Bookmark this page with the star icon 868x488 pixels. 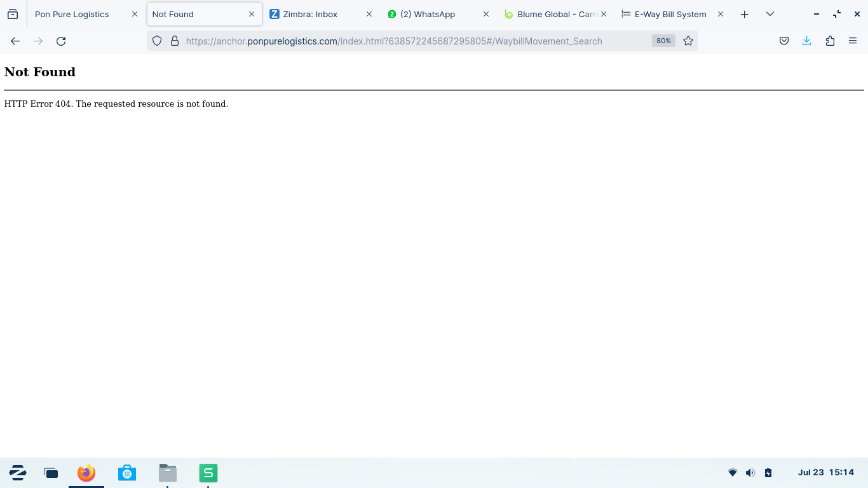pyautogui.click(x=688, y=41)
